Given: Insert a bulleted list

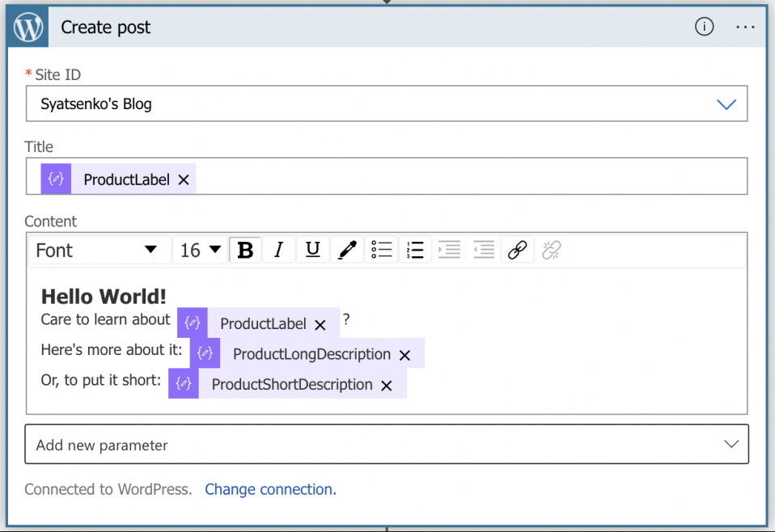Looking at the screenshot, I should tap(381, 250).
